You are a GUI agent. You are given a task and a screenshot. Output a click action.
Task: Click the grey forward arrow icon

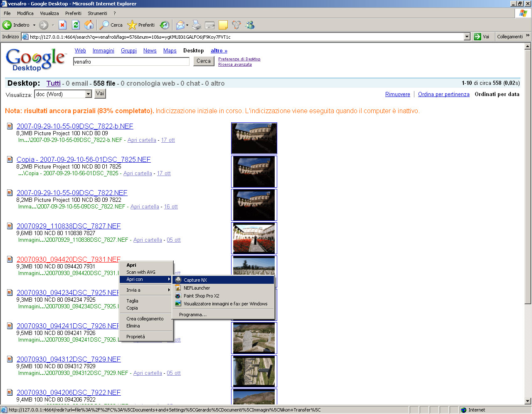click(x=44, y=25)
